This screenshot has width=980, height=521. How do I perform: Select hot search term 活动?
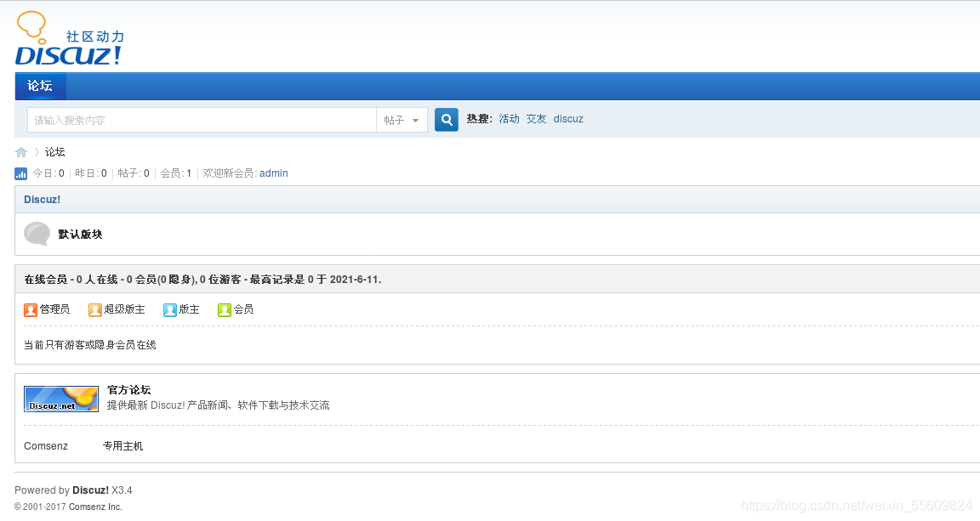point(509,119)
